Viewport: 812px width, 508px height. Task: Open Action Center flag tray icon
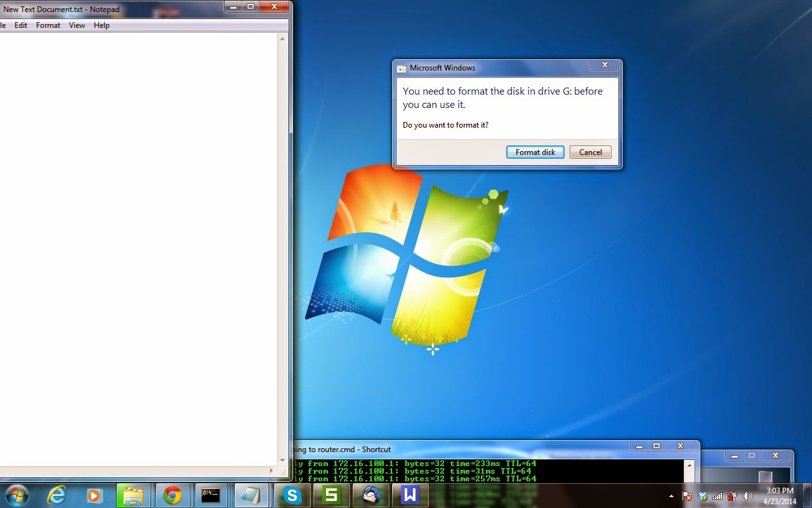pyautogui.click(x=687, y=496)
